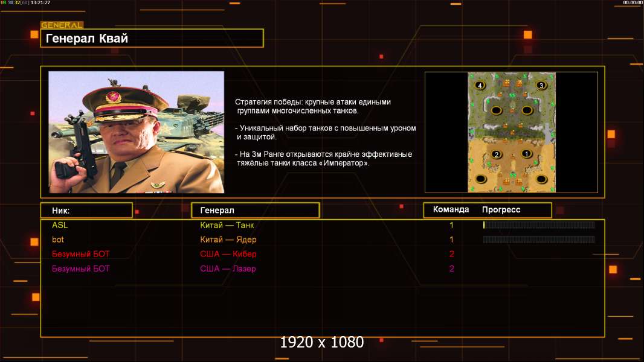Viewport: 644px width, 362px height.
Task: Click team number 1 in bot row
Action: pyautogui.click(x=451, y=240)
